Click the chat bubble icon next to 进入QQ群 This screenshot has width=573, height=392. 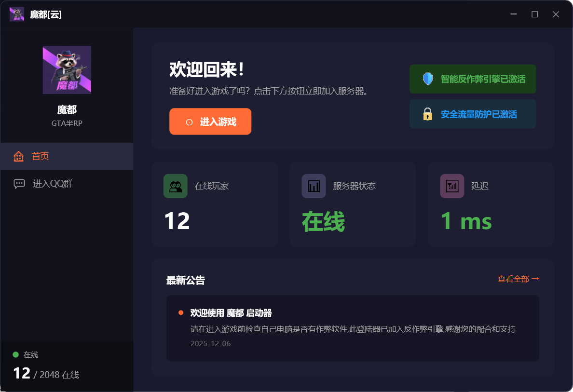point(18,183)
